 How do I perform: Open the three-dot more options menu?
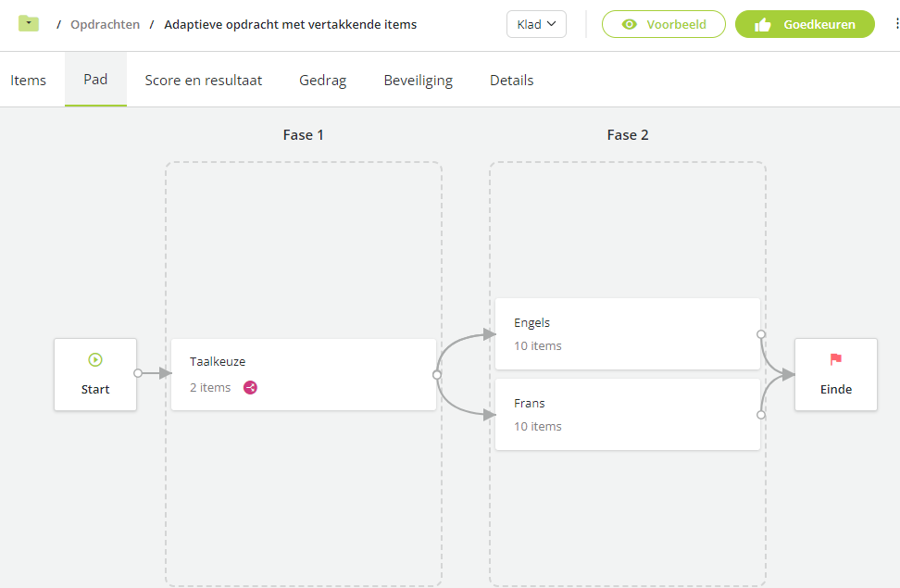[x=896, y=23]
